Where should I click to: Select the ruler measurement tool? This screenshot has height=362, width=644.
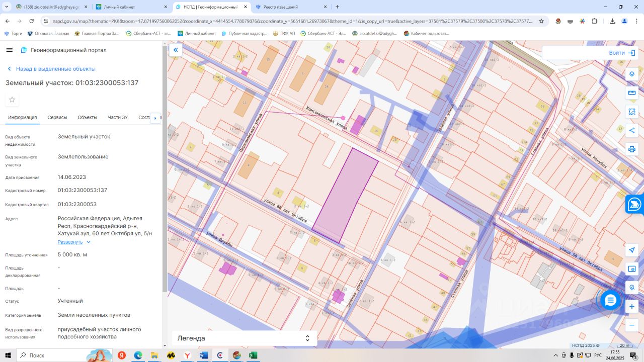tap(632, 93)
